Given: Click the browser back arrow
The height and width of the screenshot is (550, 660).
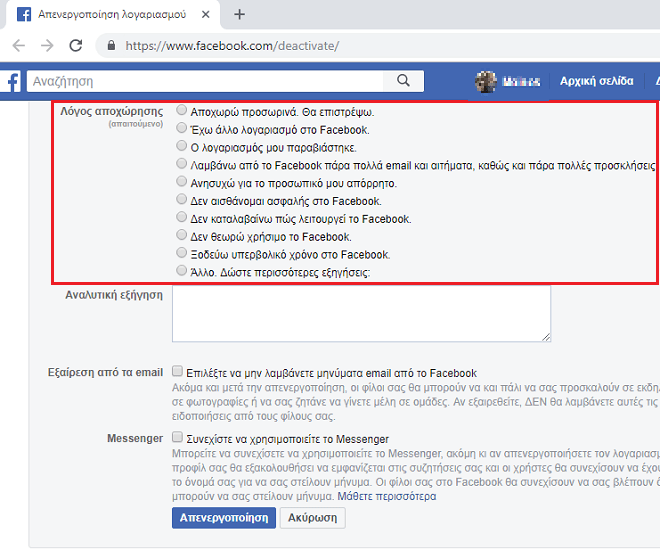Looking at the screenshot, I should 19,45.
